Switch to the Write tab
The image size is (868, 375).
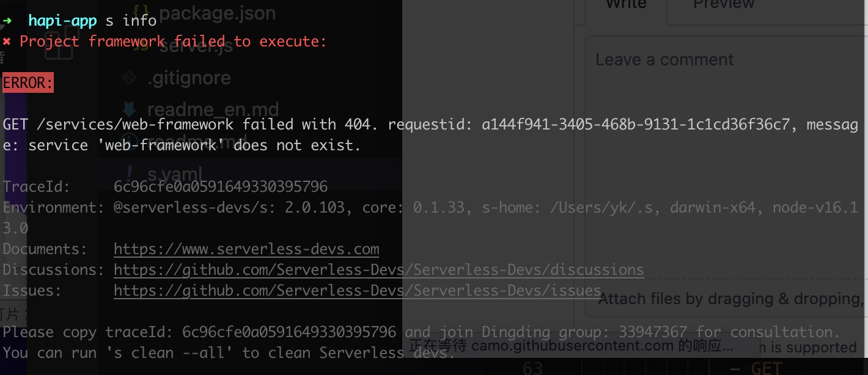pos(625,6)
